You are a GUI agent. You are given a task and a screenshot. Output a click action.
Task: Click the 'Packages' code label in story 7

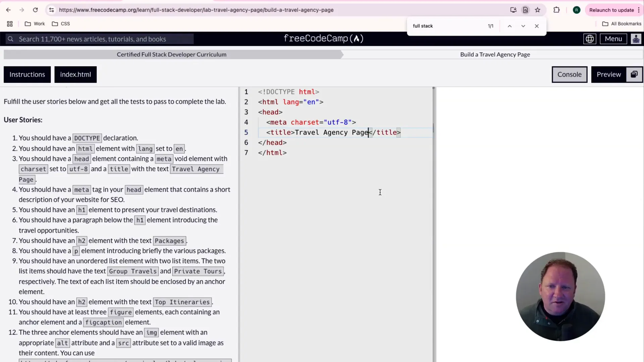[169, 241]
